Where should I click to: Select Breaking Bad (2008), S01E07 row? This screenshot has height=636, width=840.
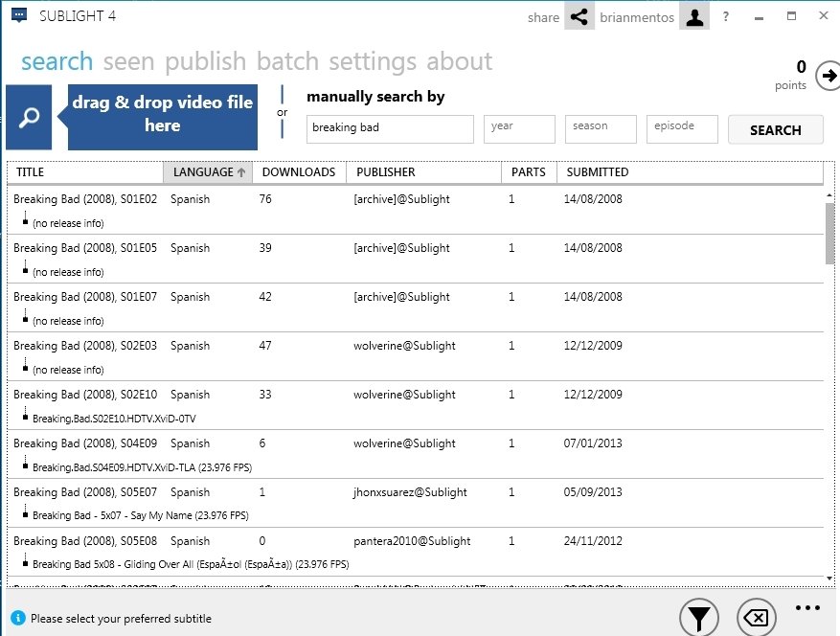415,307
